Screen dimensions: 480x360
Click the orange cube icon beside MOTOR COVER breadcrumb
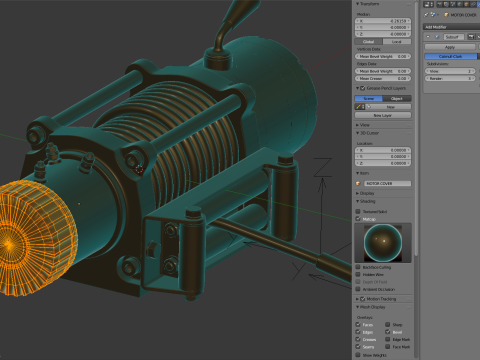[447, 15]
